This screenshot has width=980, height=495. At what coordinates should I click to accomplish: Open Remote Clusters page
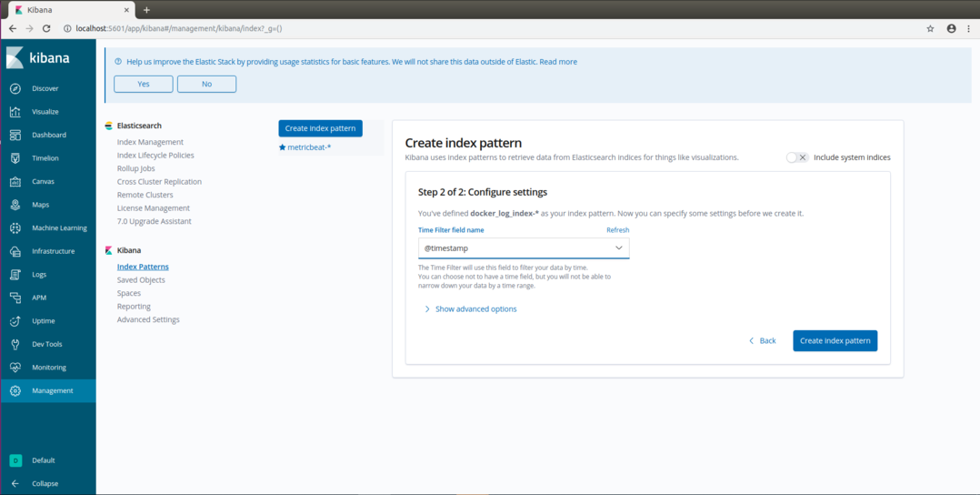tap(145, 195)
